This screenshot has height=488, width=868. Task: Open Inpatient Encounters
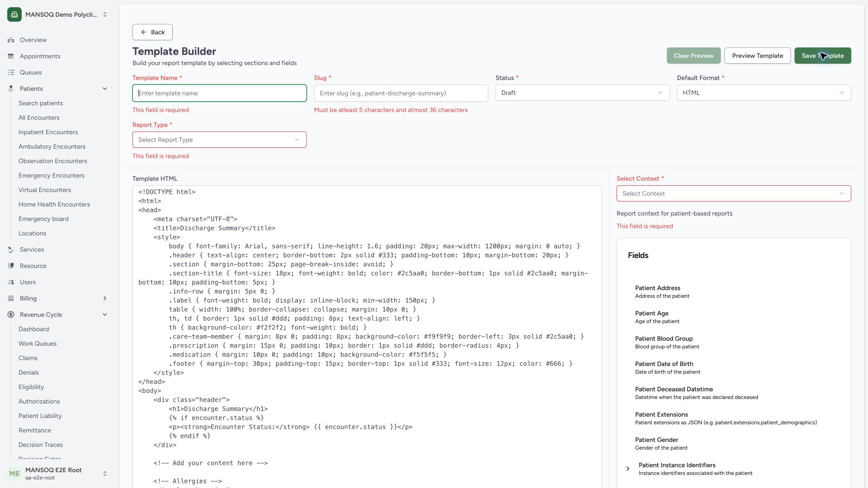(48, 132)
